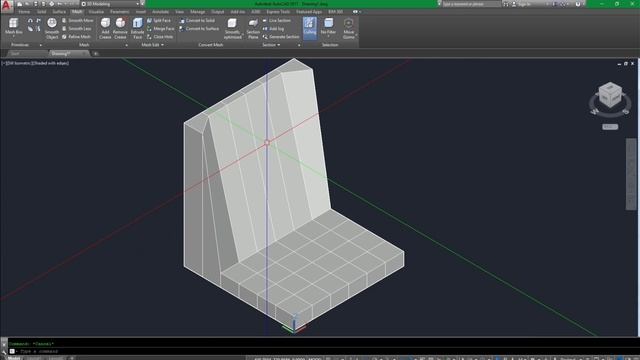Image resolution: width=640 pixels, height=360 pixels.
Task: Open the Output ribbon tab
Action: click(218, 12)
